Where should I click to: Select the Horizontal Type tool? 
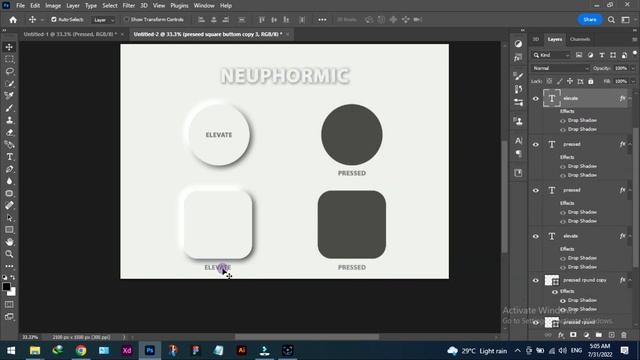tap(9, 157)
